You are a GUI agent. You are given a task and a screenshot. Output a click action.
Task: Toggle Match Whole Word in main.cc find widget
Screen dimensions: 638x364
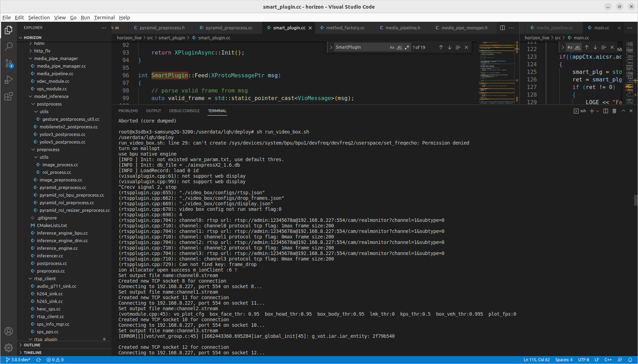(x=578, y=47)
